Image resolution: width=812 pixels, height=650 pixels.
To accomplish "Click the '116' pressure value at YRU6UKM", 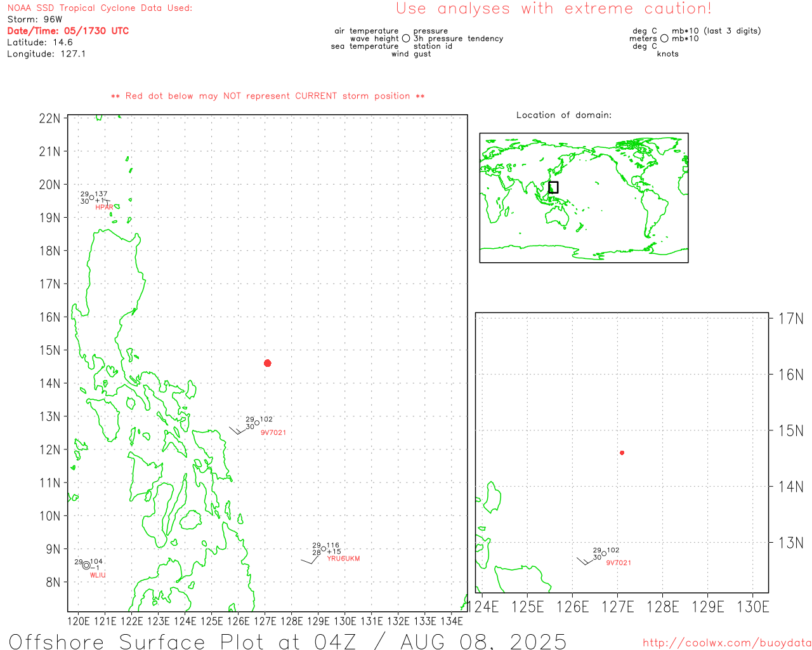I will pyautogui.click(x=333, y=545).
